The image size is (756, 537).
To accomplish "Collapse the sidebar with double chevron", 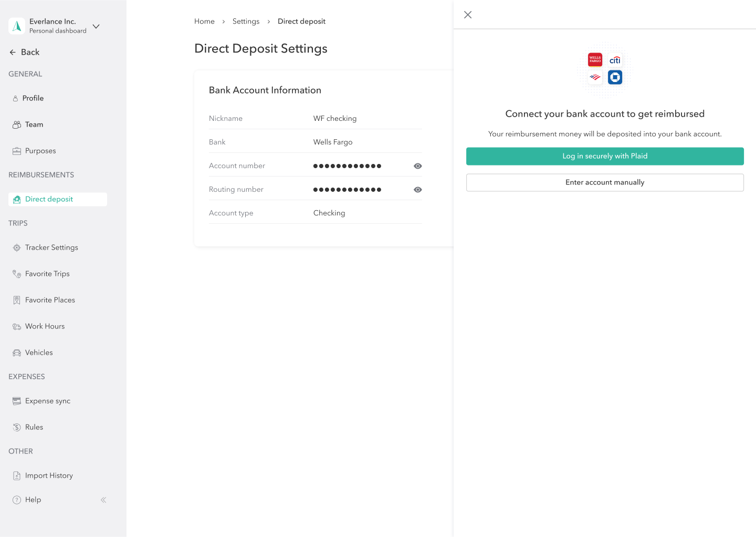I will click(103, 500).
